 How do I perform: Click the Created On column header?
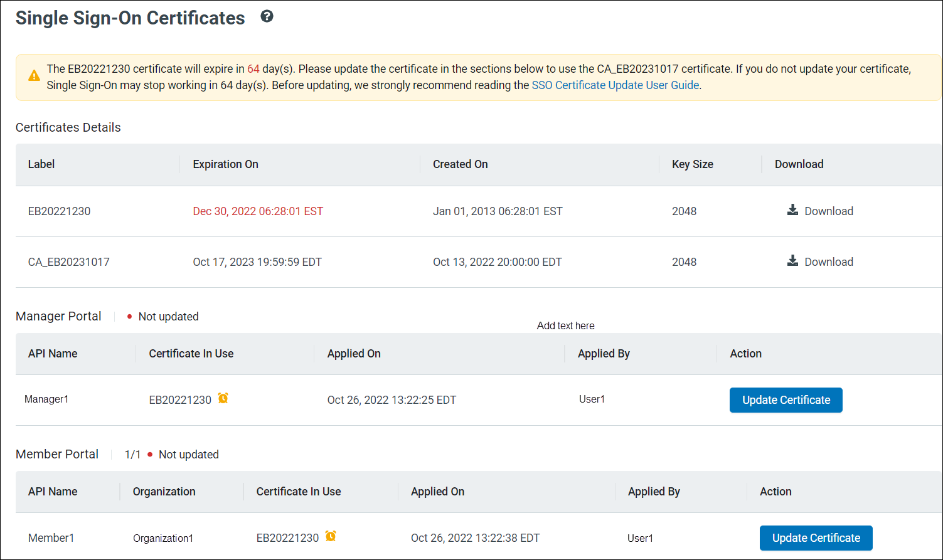click(460, 164)
